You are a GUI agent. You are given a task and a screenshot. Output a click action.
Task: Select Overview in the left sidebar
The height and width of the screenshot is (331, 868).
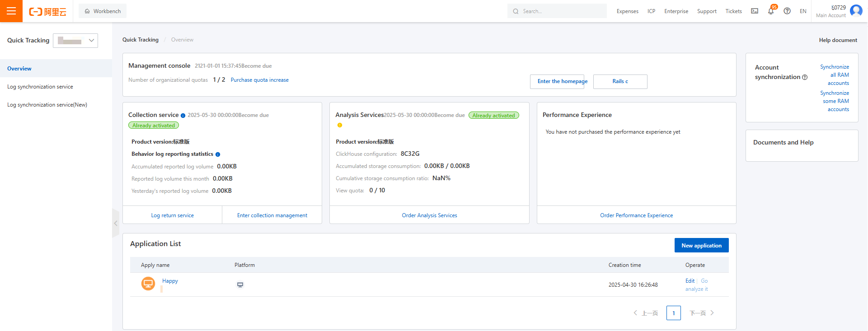56,69
